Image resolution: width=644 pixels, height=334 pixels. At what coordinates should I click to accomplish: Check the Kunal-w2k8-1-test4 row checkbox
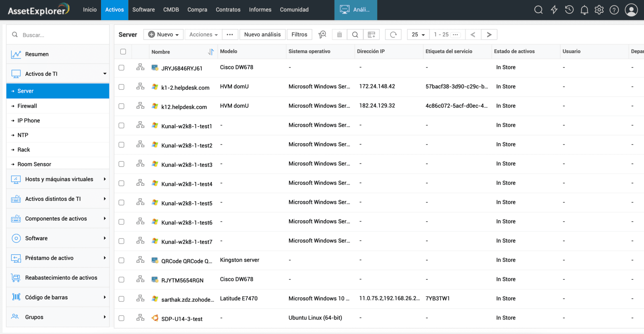(x=122, y=183)
